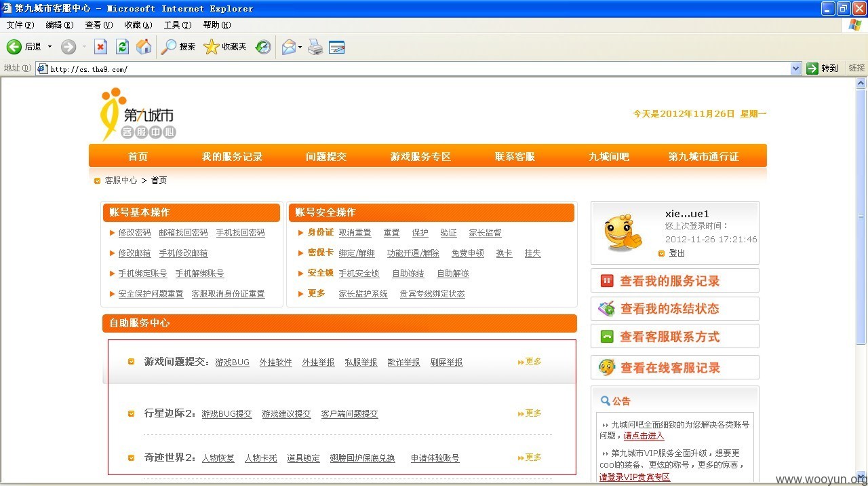Open the 联系客服 nav tab
The image size is (868, 486).
515,157
